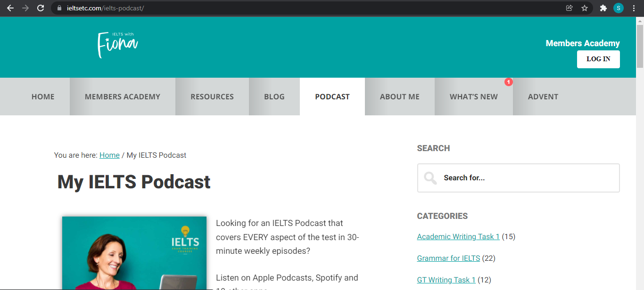Click into the Search for... field
The width and height of the screenshot is (644, 290).
(x=519, y=178)
